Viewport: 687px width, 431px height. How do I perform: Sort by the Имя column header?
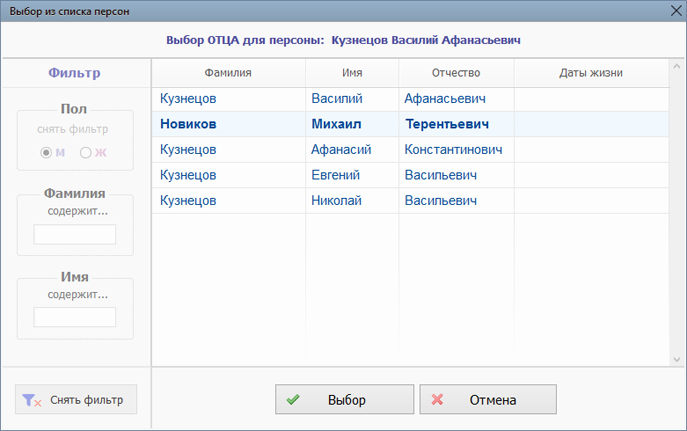pyautogui.click(x=352, y=73)
